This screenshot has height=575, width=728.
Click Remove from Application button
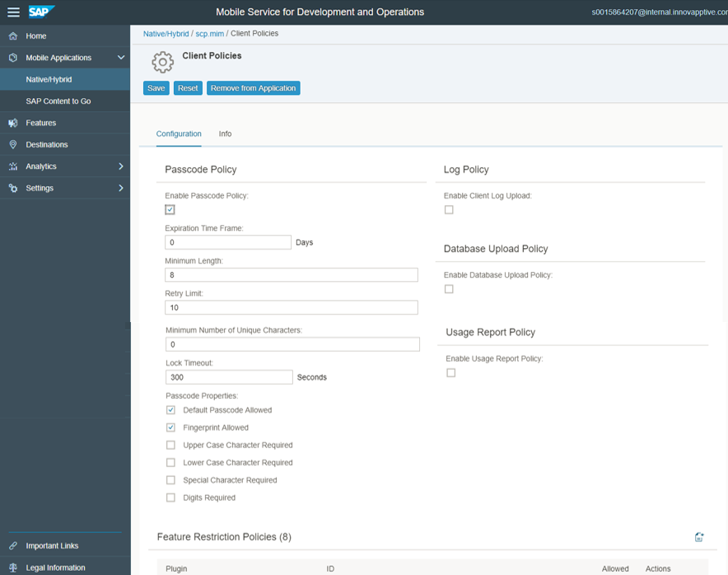(x=253, y=88)
